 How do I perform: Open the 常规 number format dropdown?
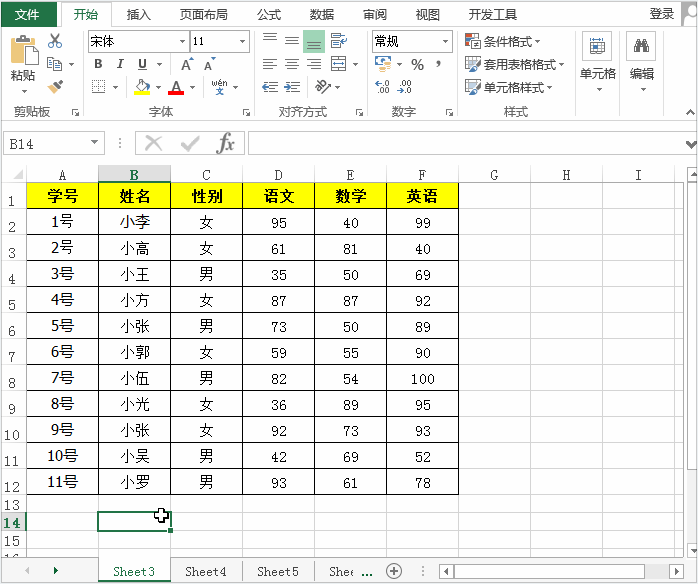coord(445,41)
